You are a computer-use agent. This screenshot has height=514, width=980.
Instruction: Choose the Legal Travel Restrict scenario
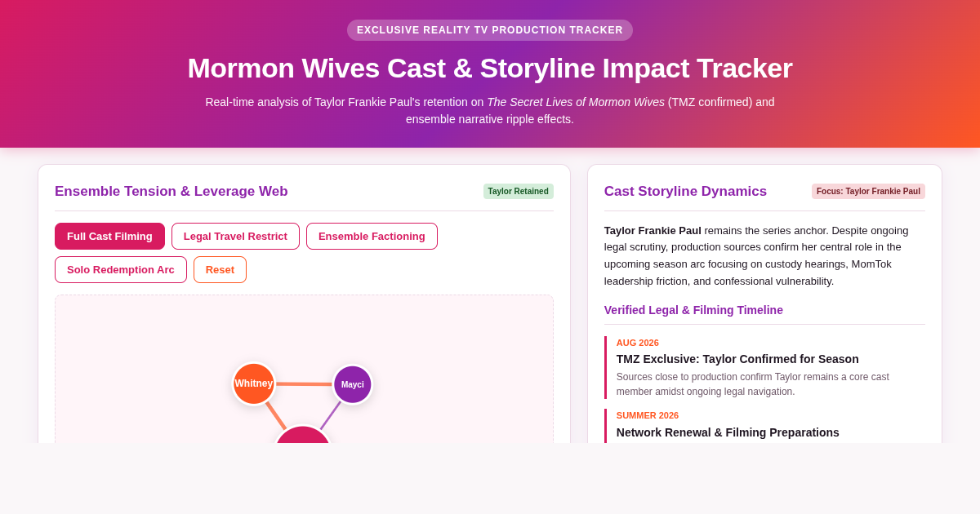click(x=235, y=237)
